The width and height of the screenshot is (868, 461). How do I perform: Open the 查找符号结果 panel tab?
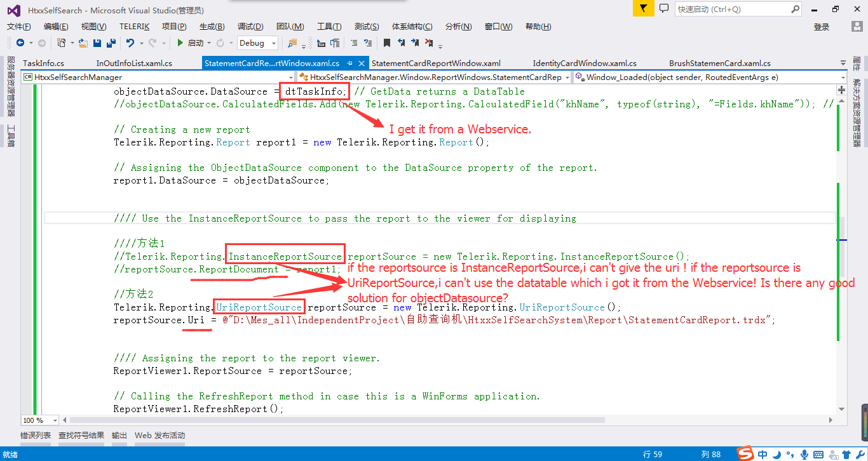tap(81, 436)
